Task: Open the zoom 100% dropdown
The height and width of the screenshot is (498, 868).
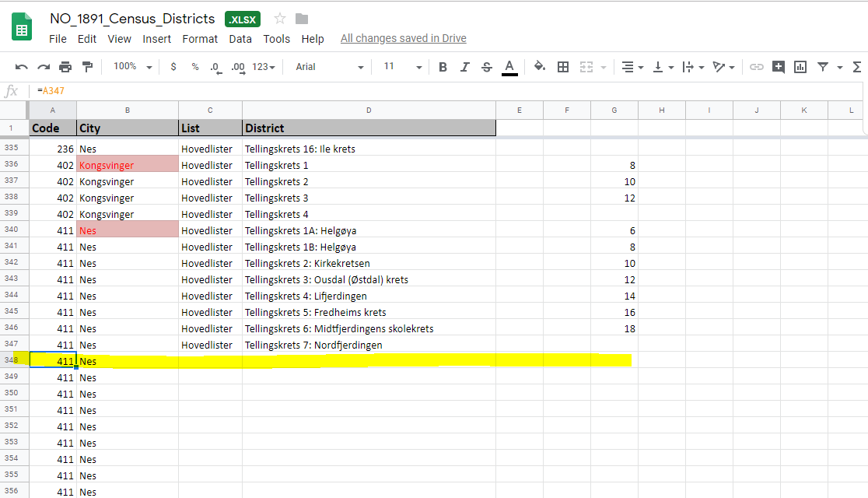Action: (x=132, y=67)
